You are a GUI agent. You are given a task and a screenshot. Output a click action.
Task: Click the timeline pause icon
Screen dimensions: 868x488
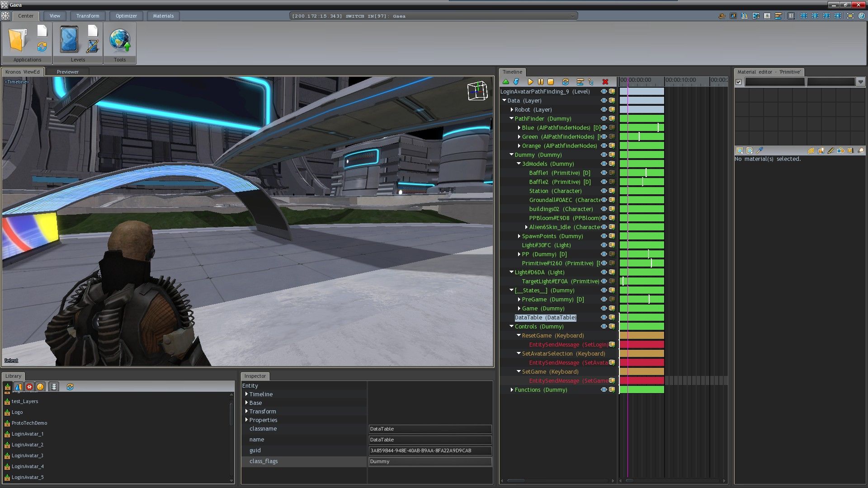(541, 82)
